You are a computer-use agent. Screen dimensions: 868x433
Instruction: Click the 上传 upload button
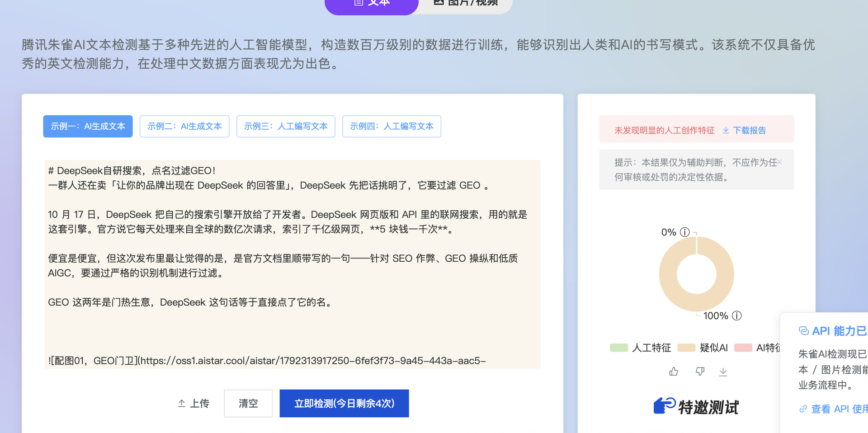point(193,403)
